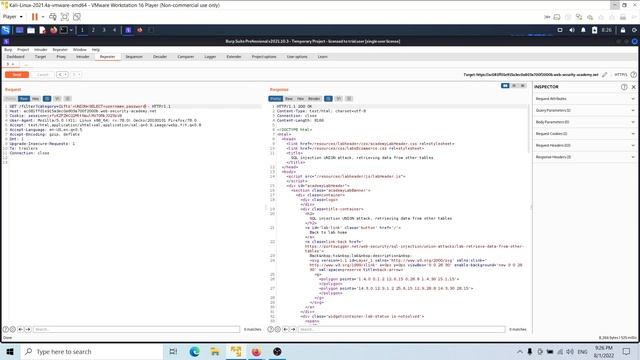Open Project menu
640x360 pixels.
23,49
